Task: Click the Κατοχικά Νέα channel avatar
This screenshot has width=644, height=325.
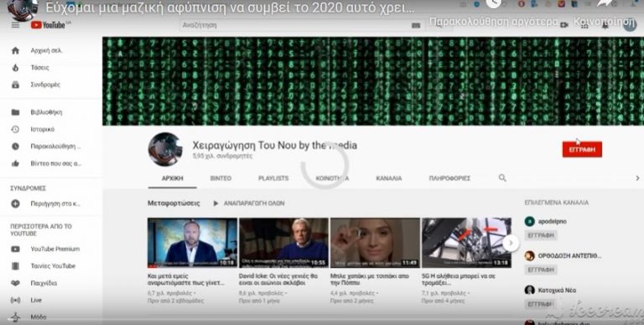Action: coord(529,290)
